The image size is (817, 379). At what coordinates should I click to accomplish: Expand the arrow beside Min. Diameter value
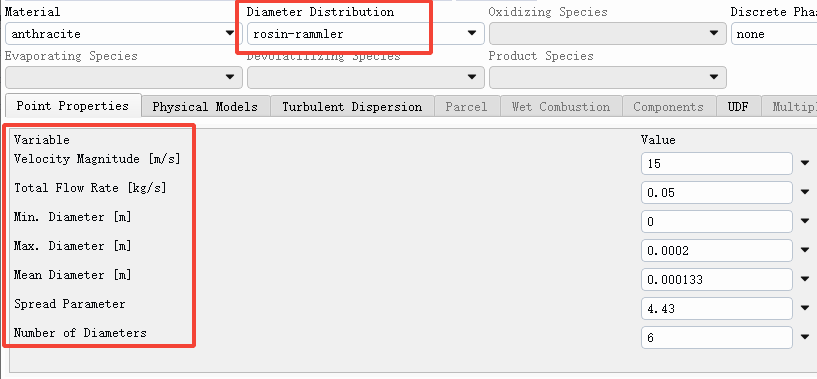(805, 222)
